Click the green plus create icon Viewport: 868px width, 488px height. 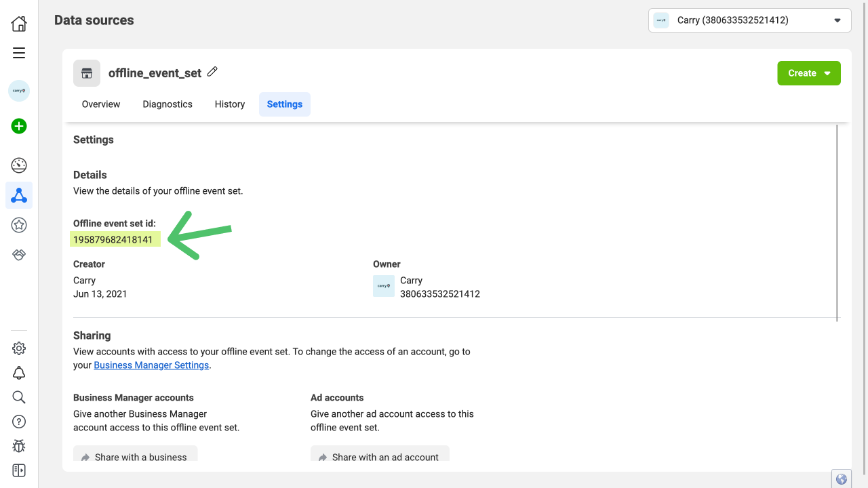tap(19, 126)
